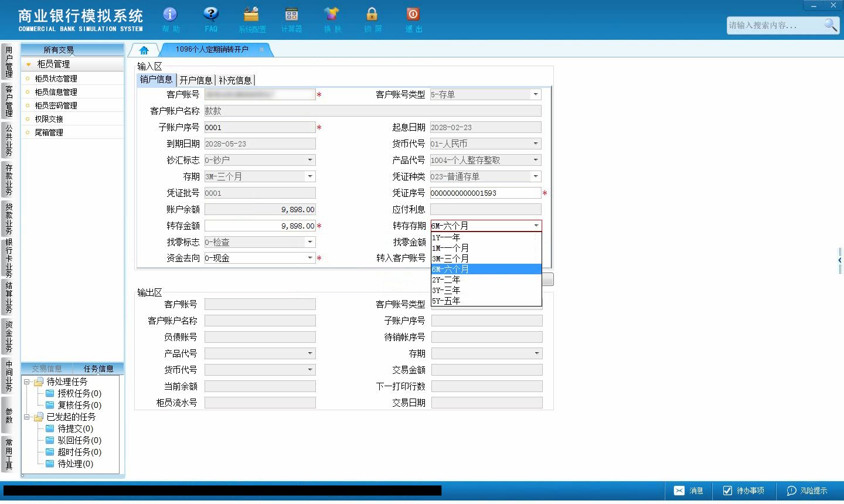Open 待办事项 in the status bar
Image resolution: width=844 pixels, height=504 pixels.
(744, 491)
